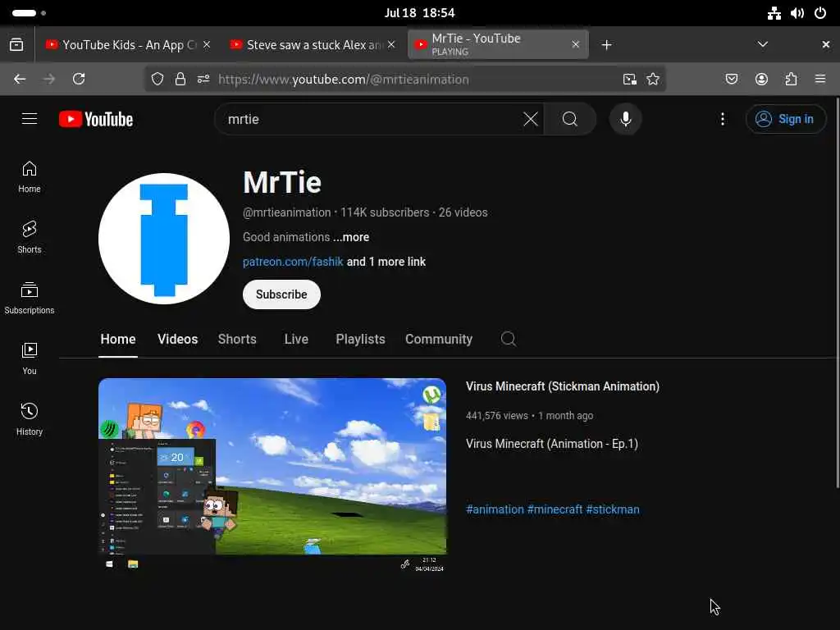Select the channel Live tab
This screenshot has width=840, height=630.
pos(296,339)
